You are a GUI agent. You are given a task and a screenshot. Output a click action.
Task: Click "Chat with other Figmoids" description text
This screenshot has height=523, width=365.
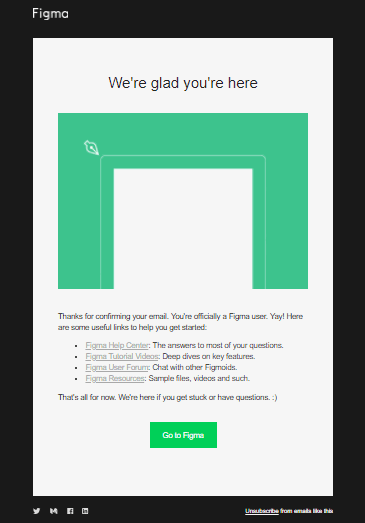pyautogui.click(x=195, y=367)
